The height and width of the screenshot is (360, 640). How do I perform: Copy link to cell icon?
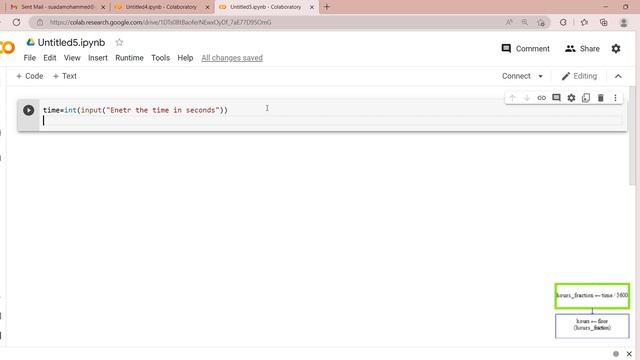[x=542, y=98]
